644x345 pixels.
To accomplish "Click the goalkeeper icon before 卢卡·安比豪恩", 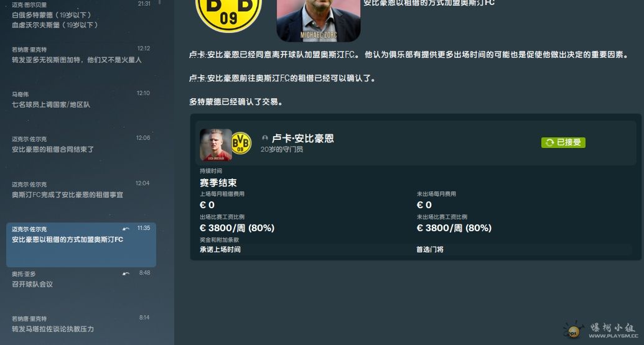I will (265, 138).
